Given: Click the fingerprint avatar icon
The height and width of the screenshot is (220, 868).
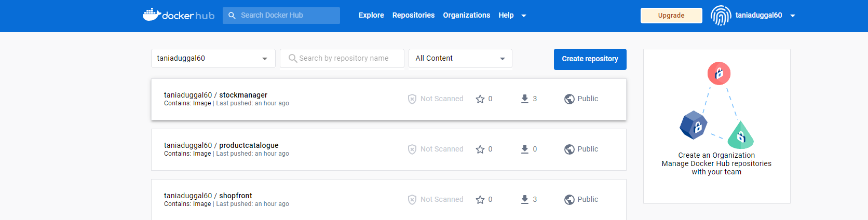Looking at the screenshot, I should point(721,16).
